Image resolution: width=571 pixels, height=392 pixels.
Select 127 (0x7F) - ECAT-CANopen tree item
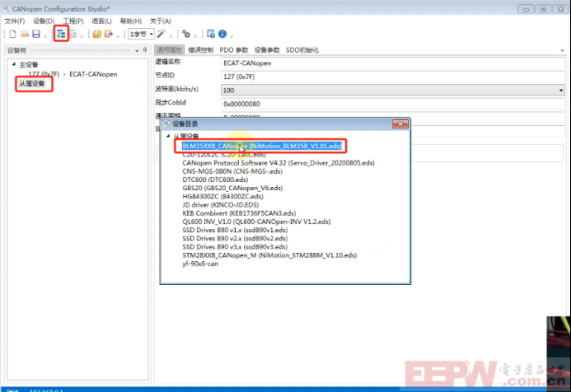73,74
